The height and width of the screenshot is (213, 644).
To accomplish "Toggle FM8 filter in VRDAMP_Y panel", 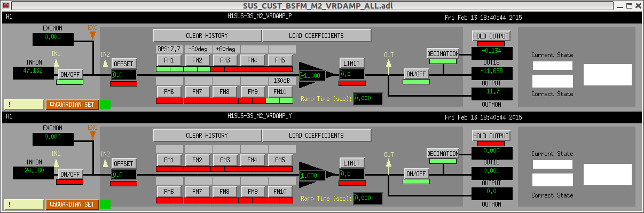I will [x=225, y=191].
